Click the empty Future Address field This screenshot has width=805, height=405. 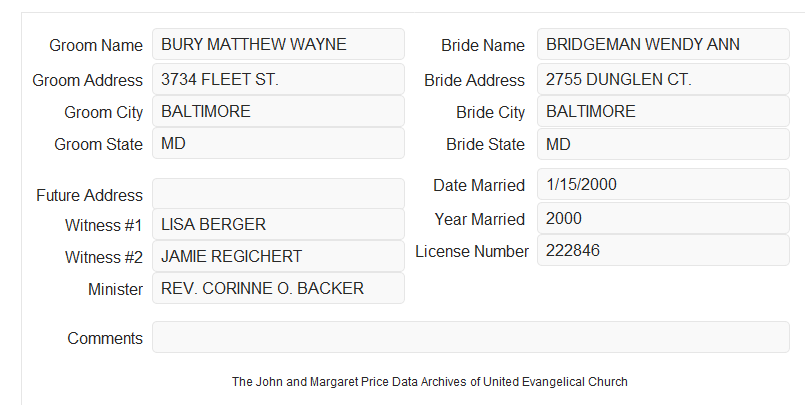(278, 194)
